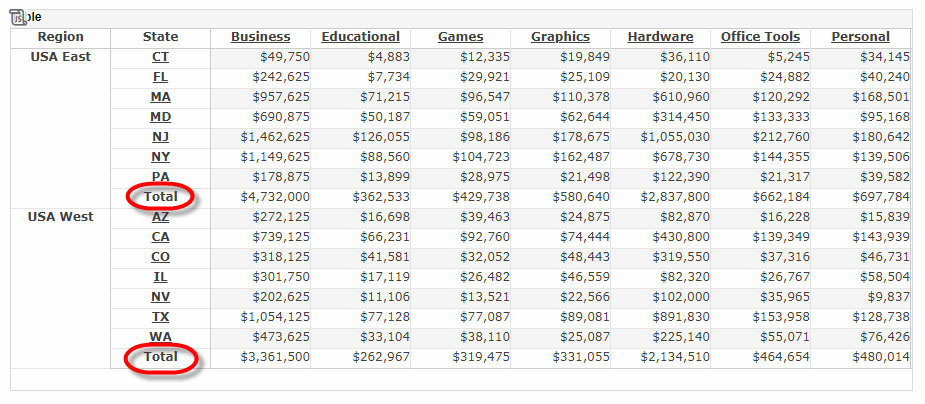Image resolution: width=925 pixels, height=404 pixels.
Task: Click the NJ state link
Action: [x=160, y=137]
